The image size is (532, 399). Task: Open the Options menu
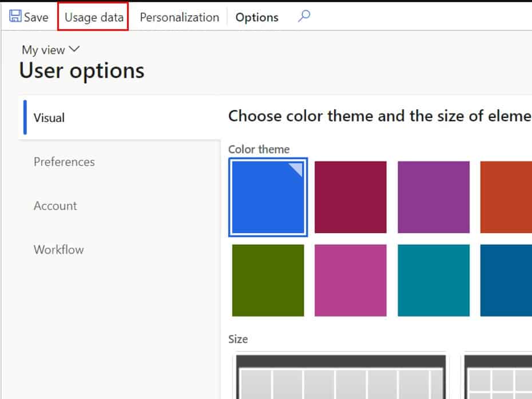257,17
